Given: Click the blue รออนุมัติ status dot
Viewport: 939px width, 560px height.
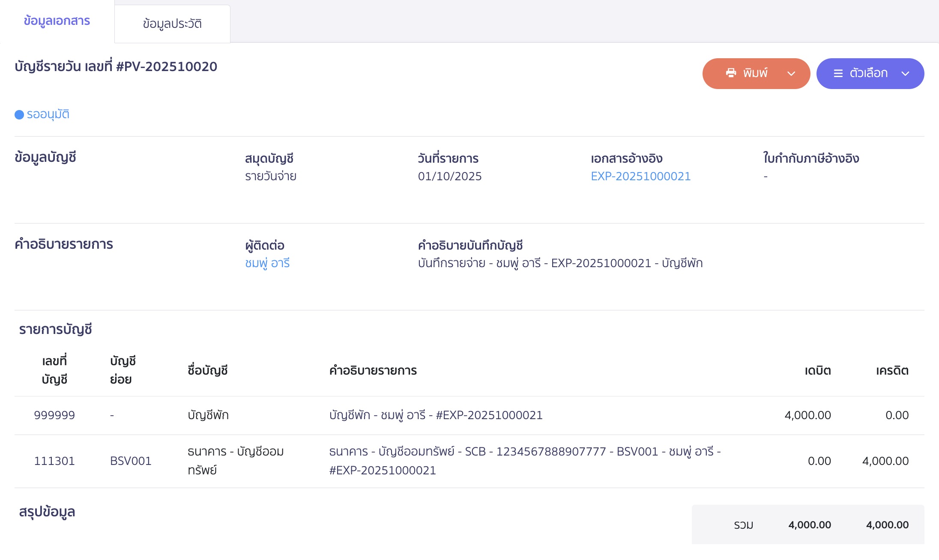Looking at the screenshot, I should 19,115.
